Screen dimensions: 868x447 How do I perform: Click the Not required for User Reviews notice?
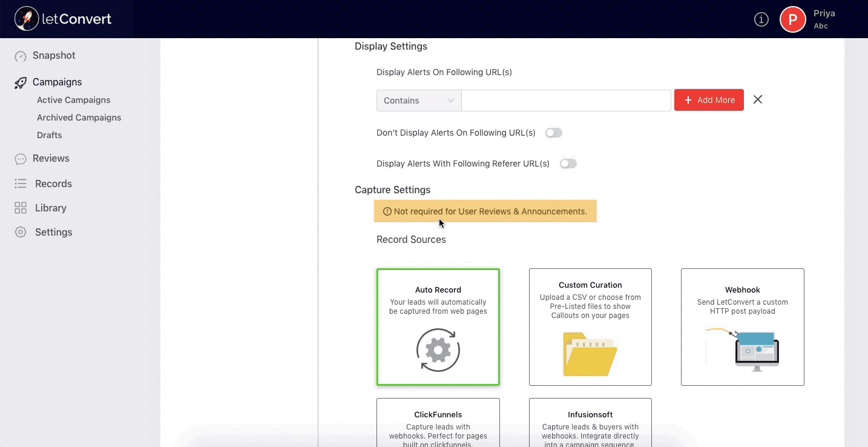(x=485, y=211)
